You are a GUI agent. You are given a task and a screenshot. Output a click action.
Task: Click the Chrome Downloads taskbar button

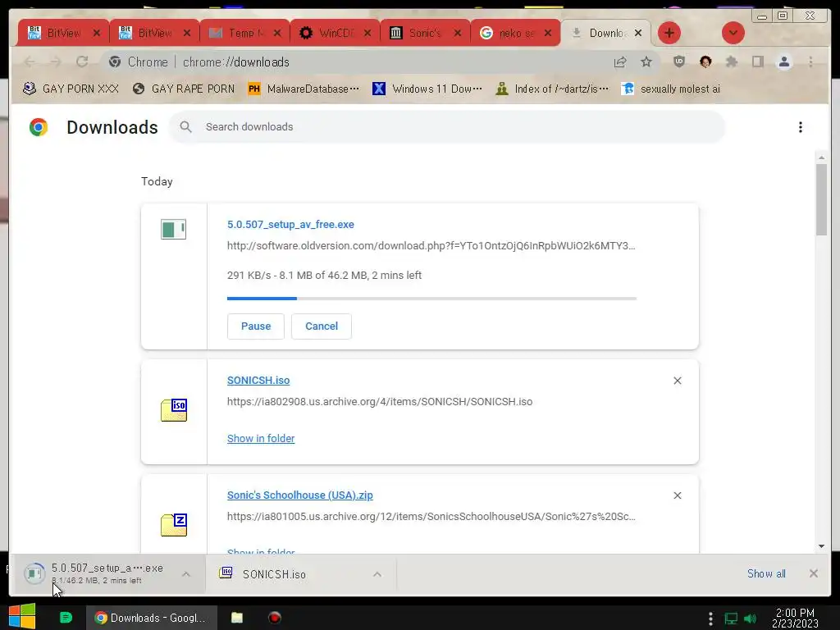pyautogui.click(x=152, y=618)
